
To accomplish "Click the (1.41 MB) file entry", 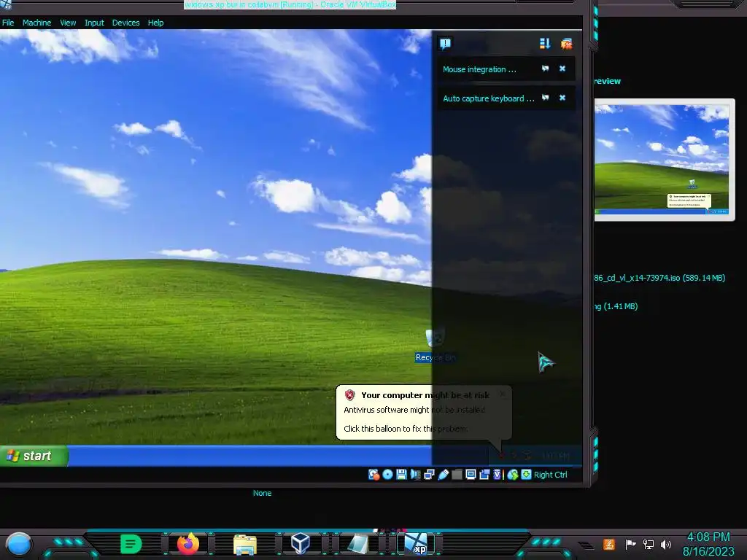I will [x=616, y=306].
